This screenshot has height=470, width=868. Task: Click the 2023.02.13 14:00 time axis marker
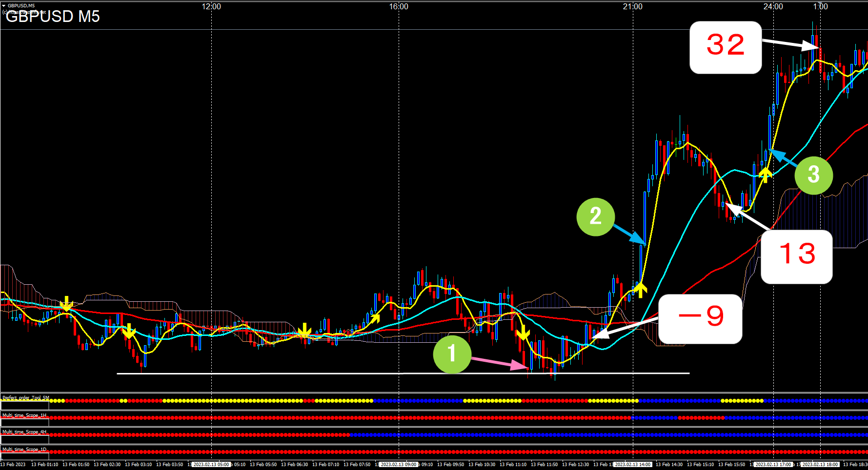point(633,465)
